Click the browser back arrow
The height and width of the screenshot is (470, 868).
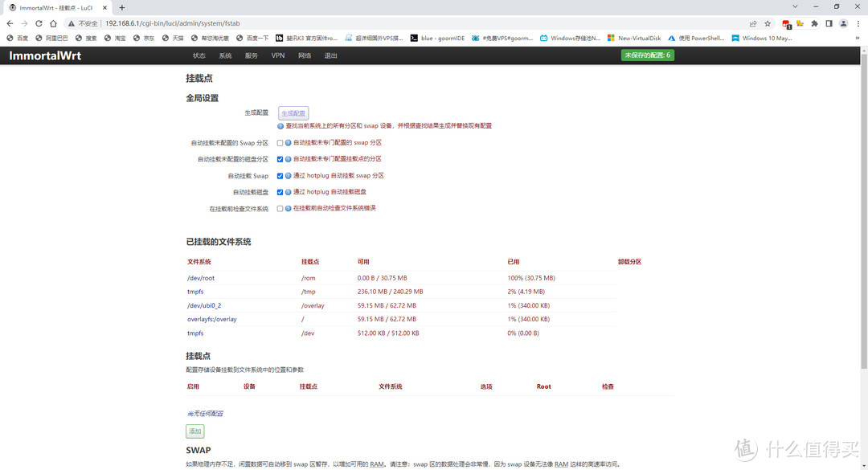click(10, 23)
